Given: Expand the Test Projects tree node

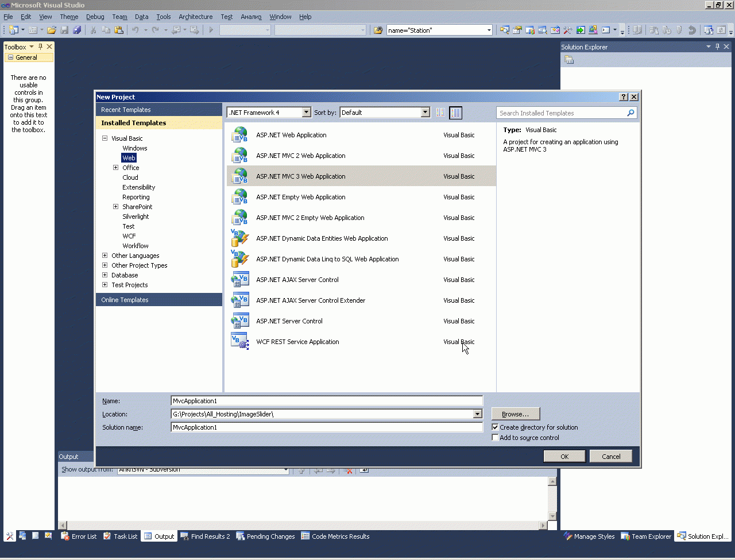Looking at the screenshot, I should pos(105,285).
